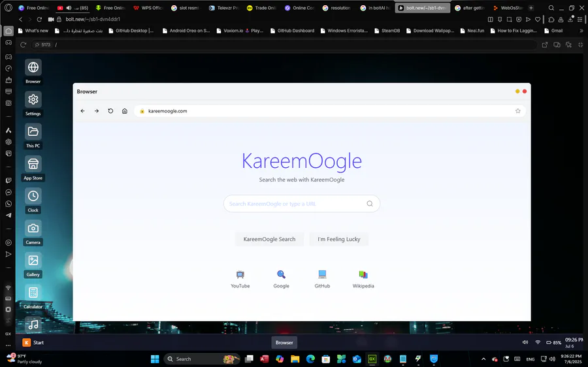Reload the kareemoogle.com page

click(x=110, y=111)
